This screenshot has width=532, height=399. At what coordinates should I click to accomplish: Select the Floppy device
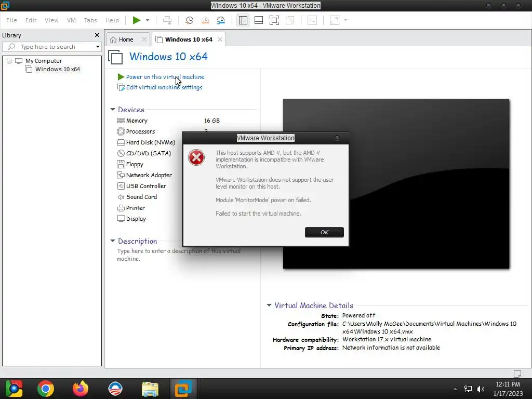pos(135,164)
